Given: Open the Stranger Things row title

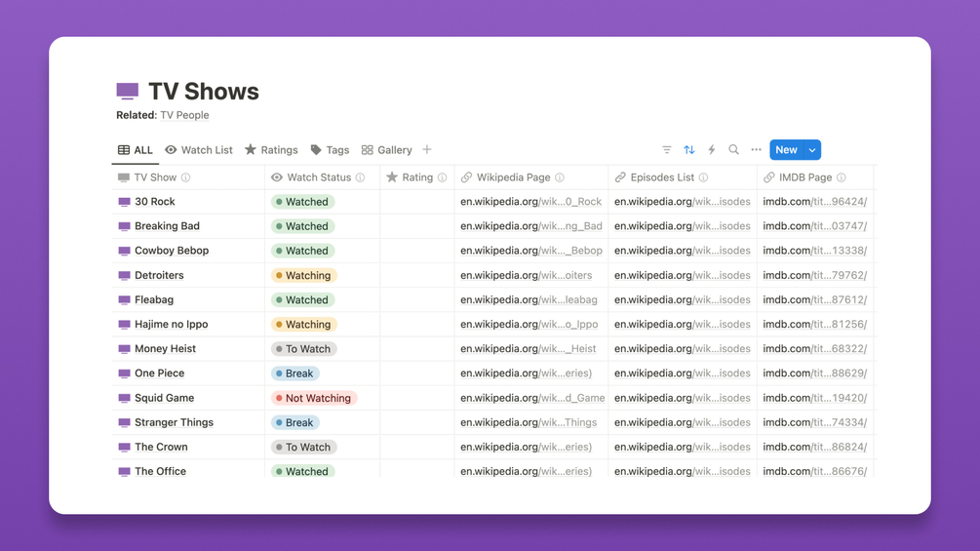Looking at the screenshot, I should 174,422.
